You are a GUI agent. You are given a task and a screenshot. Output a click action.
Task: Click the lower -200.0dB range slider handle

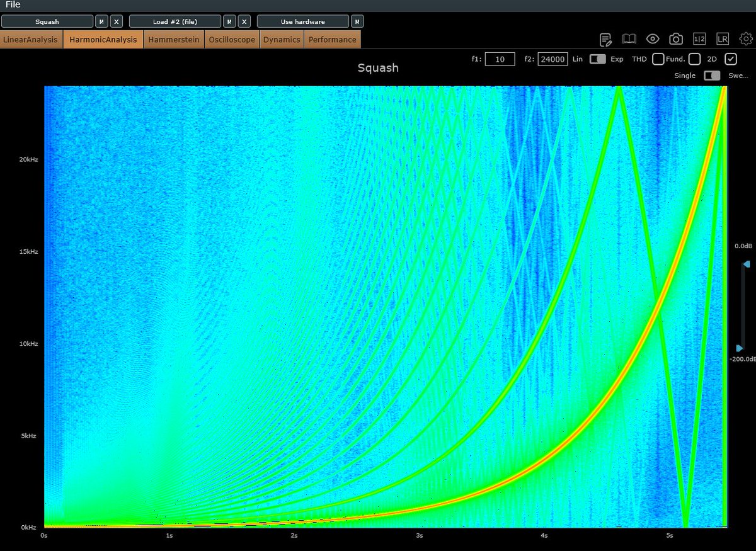point(740,348)
